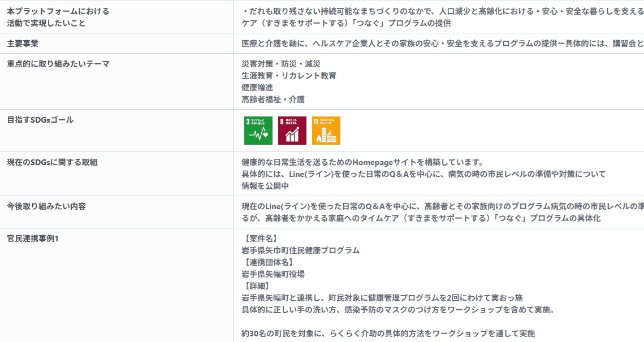Select the 主要事業 row label
The width and height of the screenshot is (644, 342).
click(x=23, y=44)
